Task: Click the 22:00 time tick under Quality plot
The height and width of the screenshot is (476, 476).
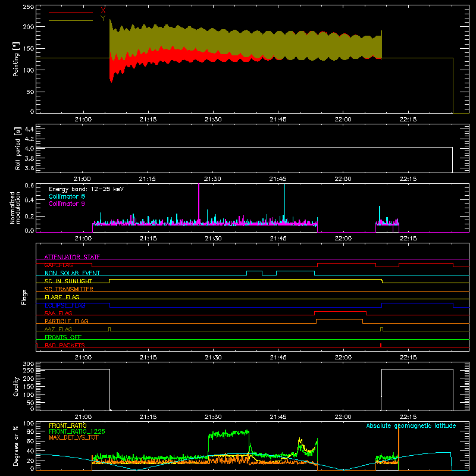Action: click(343, 417)
